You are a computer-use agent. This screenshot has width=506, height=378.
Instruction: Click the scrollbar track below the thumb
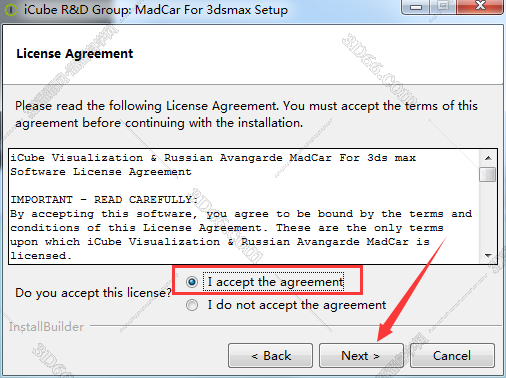[x=488, y=215]
